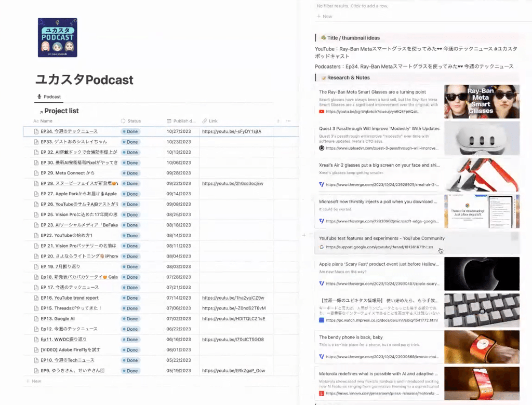
Task: Click the Quest 3 headset thumbnail
Action: tap(482, 138)
